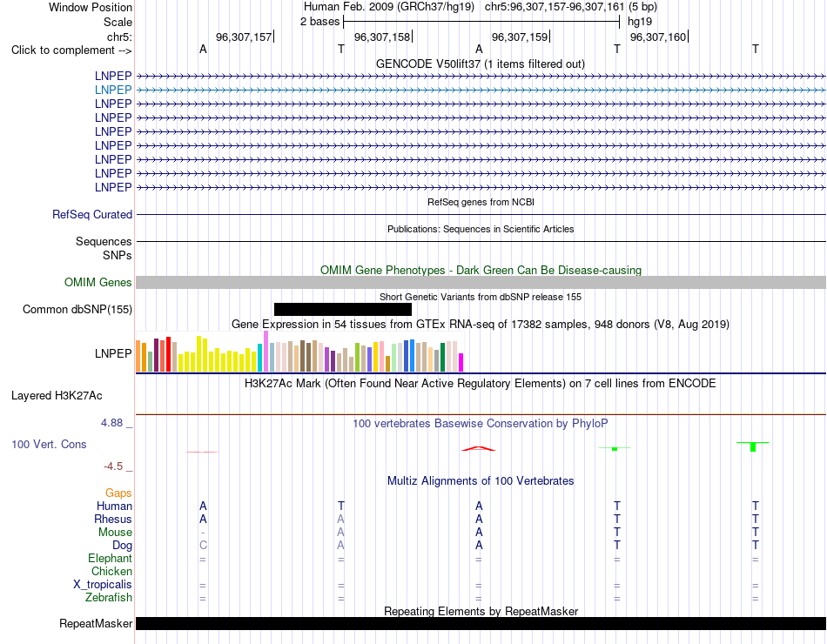
Task: Click the black dbSNP variant block
Action: pos(343,309)
